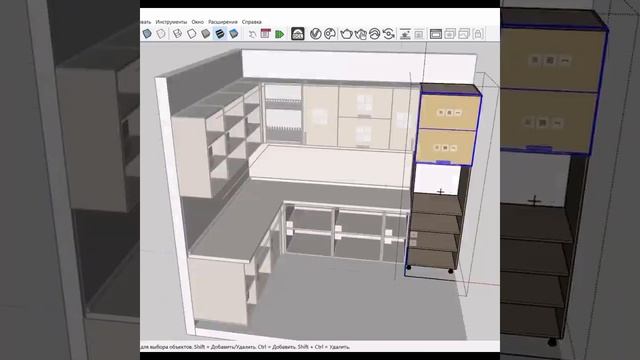Viewport: 640px width, 360px height.
Task: Select the hidden line style icon
Action: tap(177, 33)
